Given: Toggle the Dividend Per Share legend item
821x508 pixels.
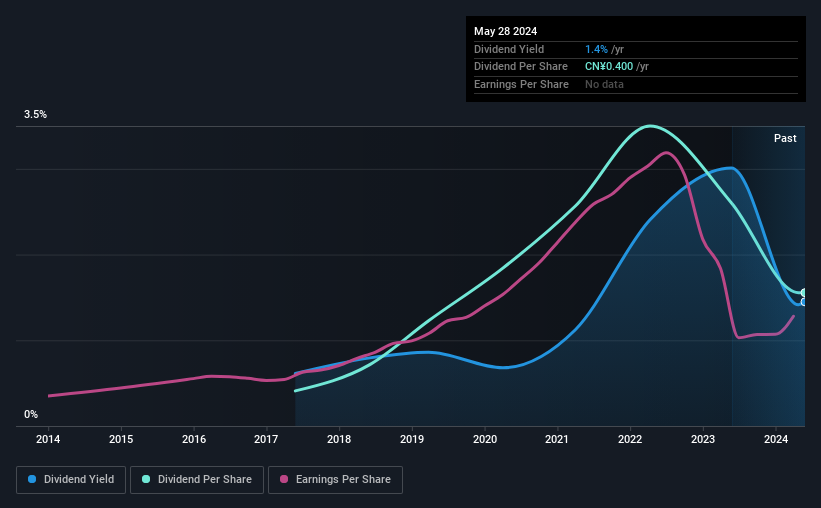Looking at the screenshot, I should pyautogui.click(x=203, y=480).
